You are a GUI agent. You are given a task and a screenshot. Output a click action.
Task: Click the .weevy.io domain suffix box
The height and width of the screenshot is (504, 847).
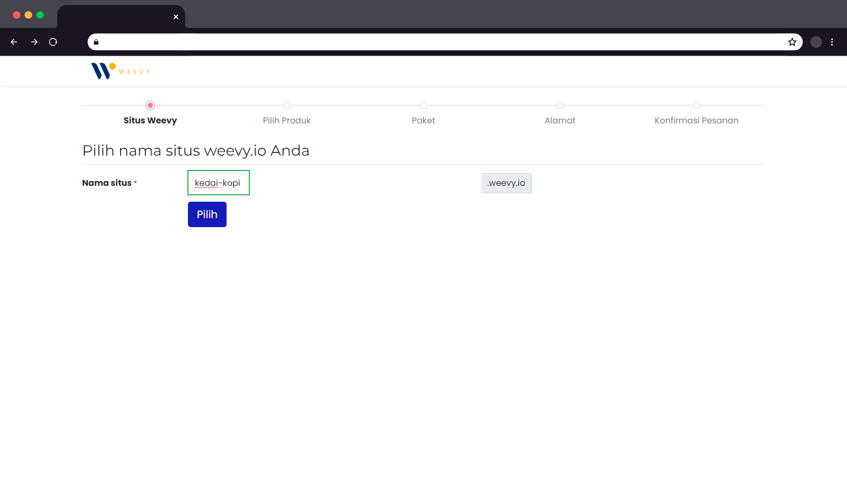tap(506, 183)
